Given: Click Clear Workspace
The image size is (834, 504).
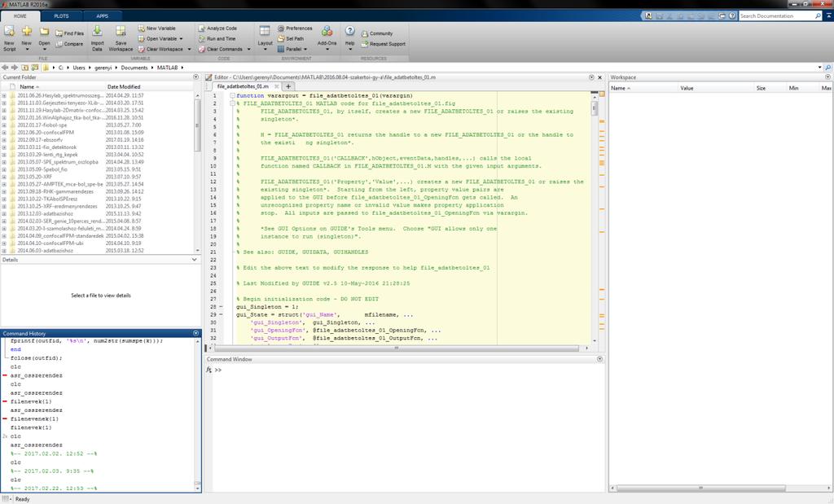Looking at the screenshot, I should point(160,49).
